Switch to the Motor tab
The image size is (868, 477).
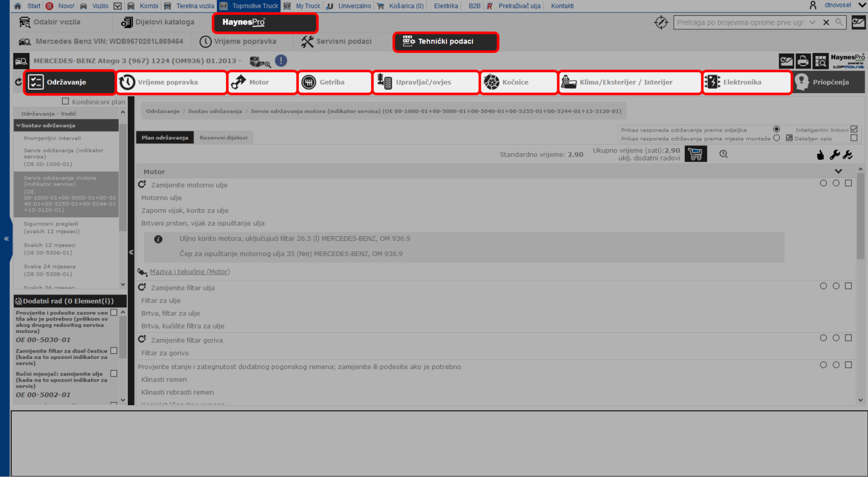coord(263,82)
